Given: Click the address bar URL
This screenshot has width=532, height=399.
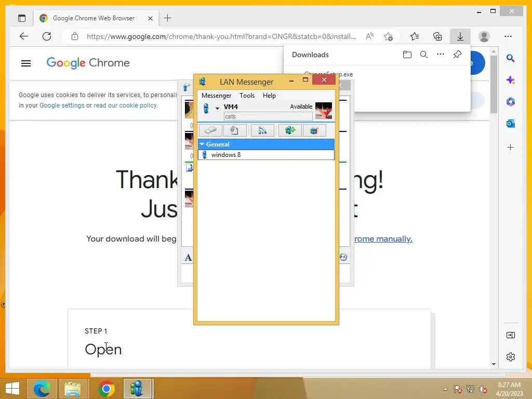Looking at the screenshot, I should [x=221, y=37].
